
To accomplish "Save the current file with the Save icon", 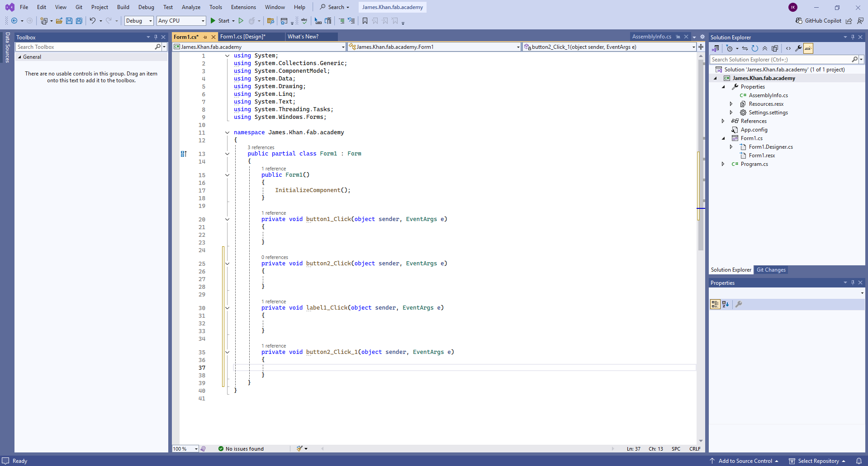I will pos(69,21).
